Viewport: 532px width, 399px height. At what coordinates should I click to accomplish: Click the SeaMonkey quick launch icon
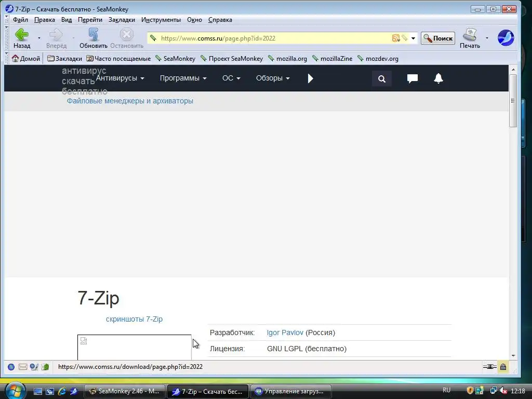point(74,391)
